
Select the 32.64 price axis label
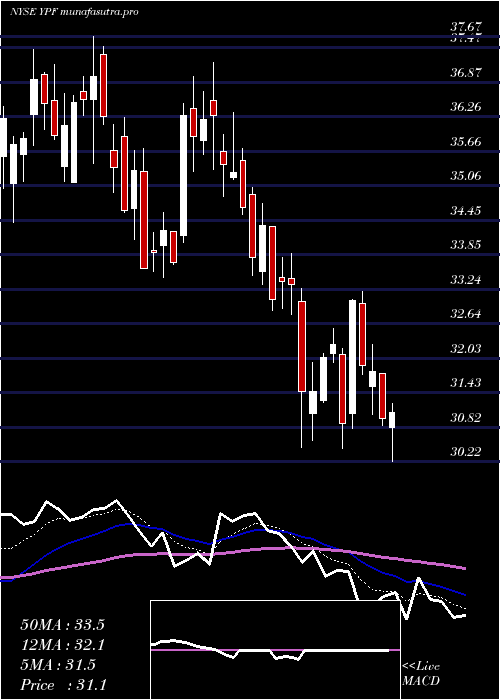coord(467,313)
